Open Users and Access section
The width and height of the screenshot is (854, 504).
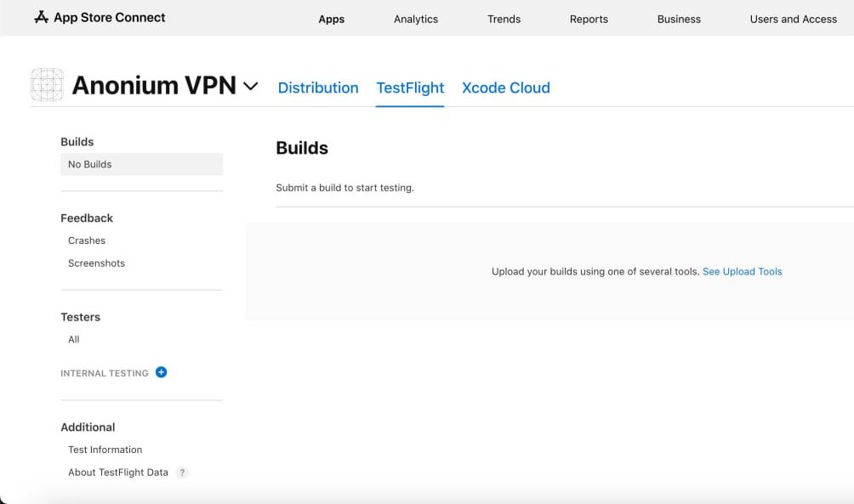point(794,19)
